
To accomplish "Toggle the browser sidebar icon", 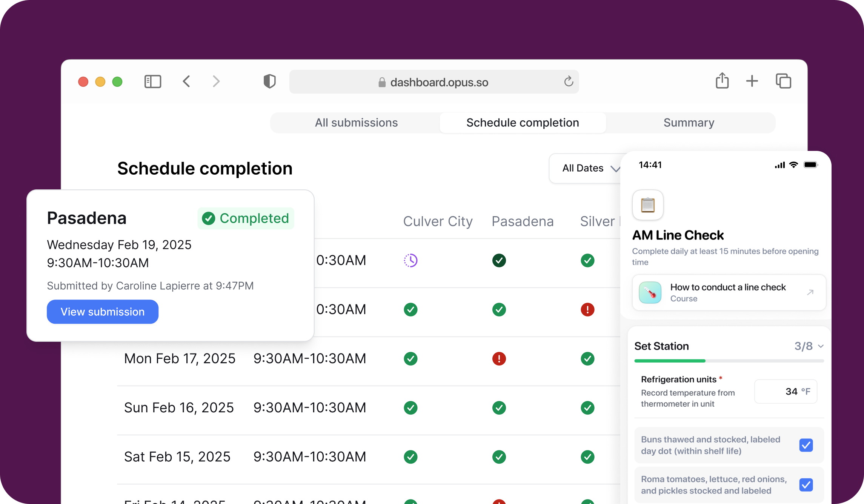I will point(153,81).
